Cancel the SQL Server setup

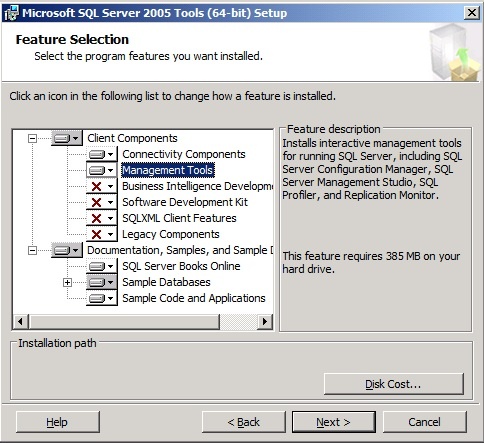pyautogui.click(x=425, y=422)
